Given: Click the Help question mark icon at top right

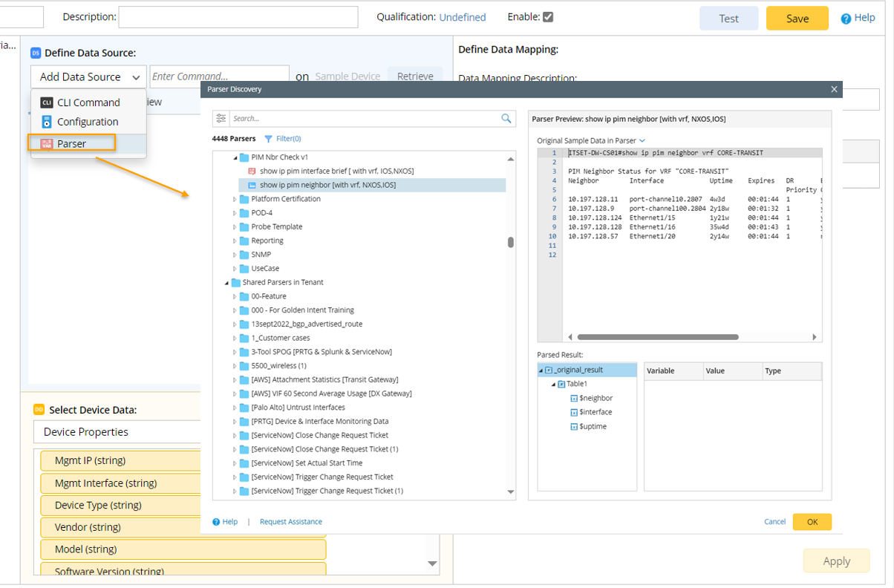Looking at the screenshot, I should click(846, 19).
